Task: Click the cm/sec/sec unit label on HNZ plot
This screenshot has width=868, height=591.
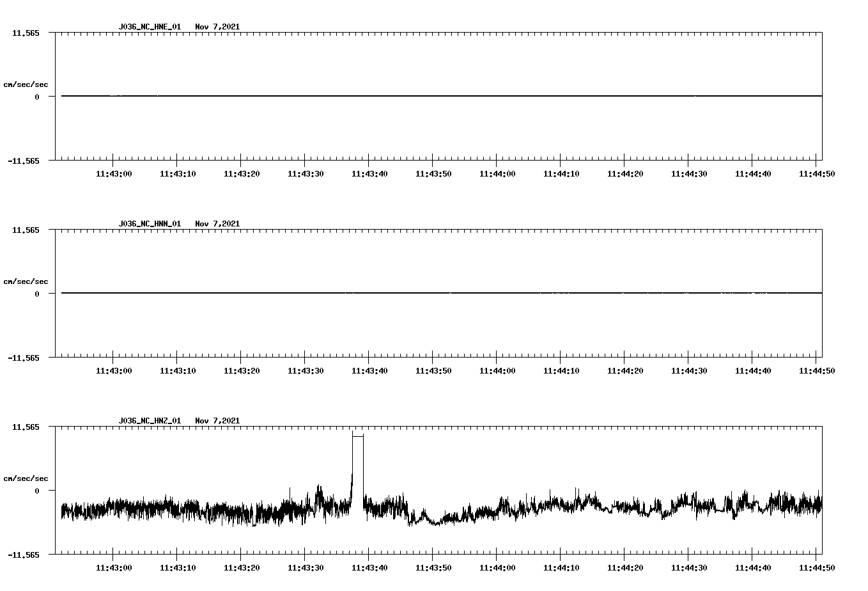Action: click(x=26, y=478)
